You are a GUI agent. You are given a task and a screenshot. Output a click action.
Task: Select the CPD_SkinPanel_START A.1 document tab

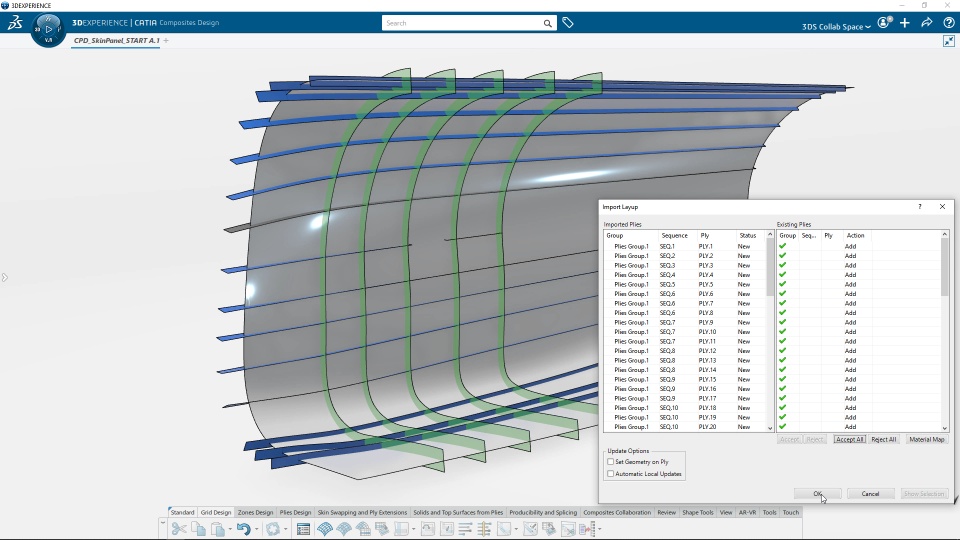pyautogui.click(x=116, y=40)
